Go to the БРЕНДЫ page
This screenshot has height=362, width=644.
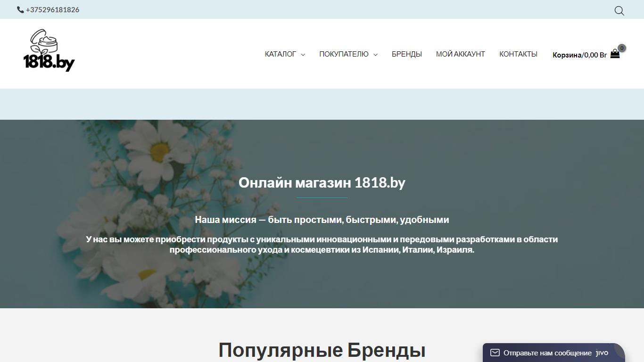click(x=407, y=54)
